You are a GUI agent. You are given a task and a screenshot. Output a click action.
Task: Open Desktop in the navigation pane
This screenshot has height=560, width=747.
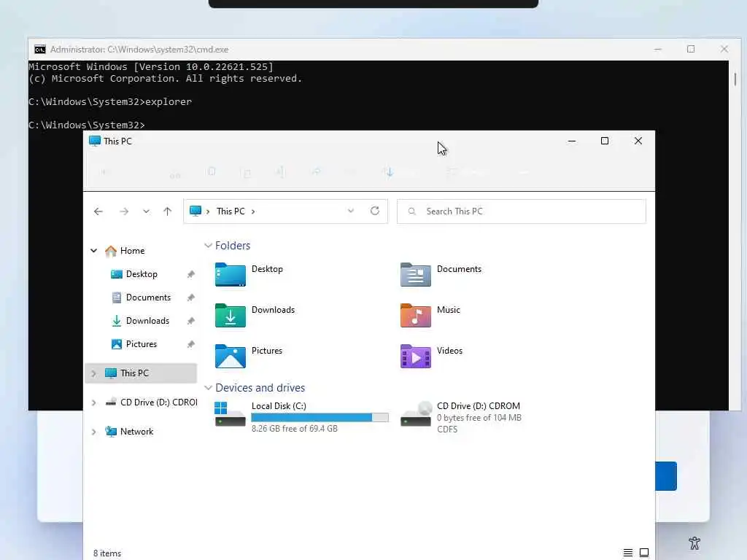pyautogui.click(x=142, y=274)
